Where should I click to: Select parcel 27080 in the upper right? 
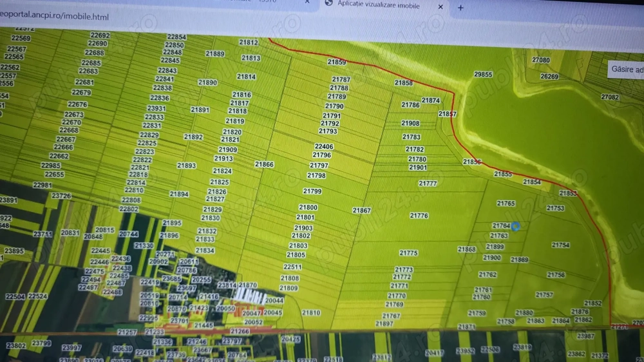[x=541, y=60]
